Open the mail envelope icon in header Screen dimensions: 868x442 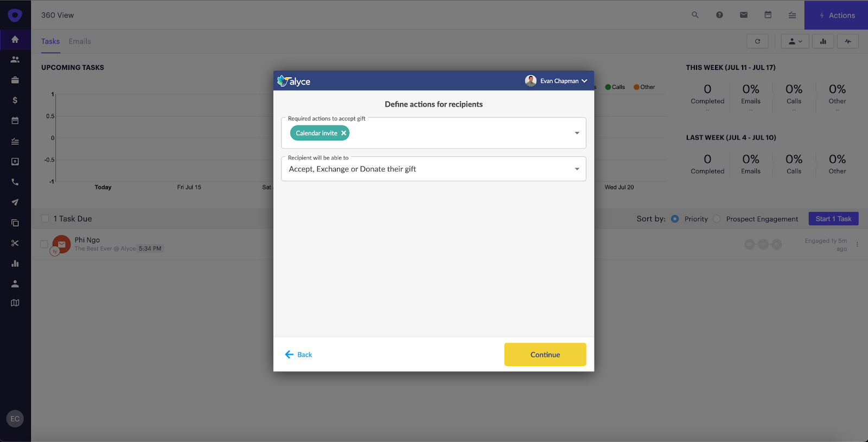point(744,15)
